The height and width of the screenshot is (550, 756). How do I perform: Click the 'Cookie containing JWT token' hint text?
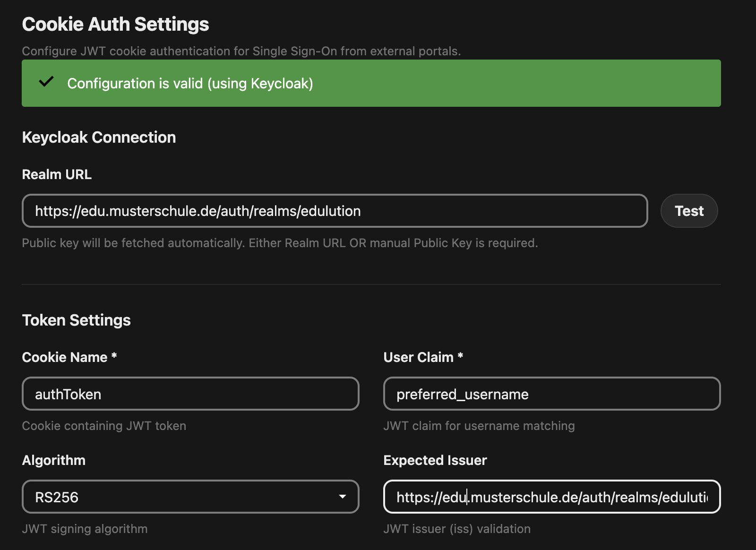pos(104,426)
